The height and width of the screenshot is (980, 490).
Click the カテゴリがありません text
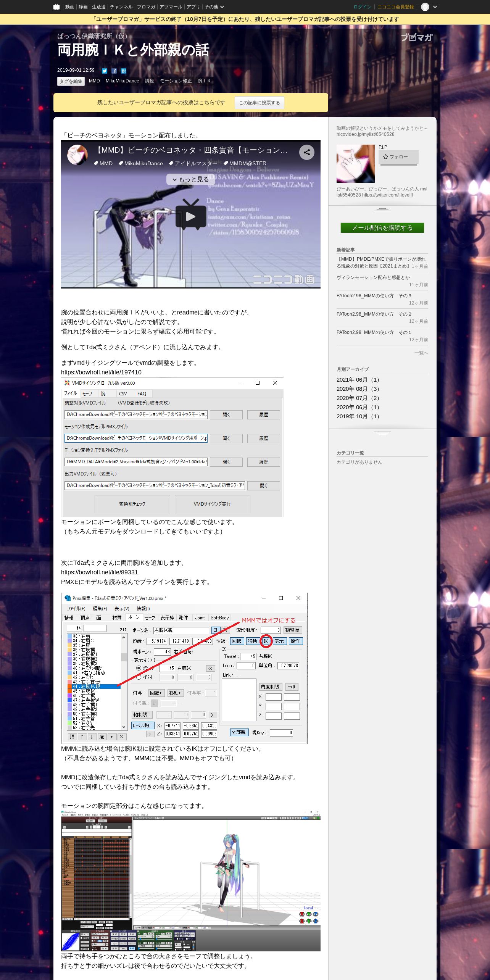[x=359, y=462]
